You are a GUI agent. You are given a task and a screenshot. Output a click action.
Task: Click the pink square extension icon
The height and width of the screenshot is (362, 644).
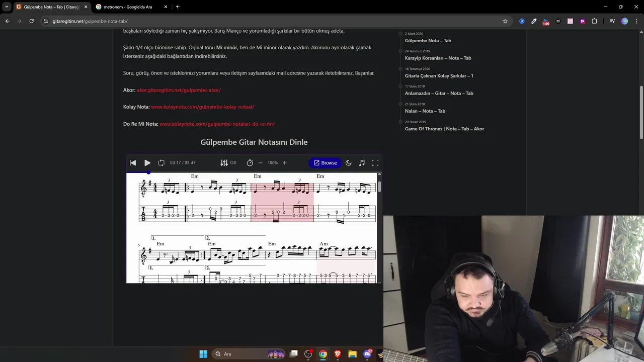tap(570, 21)
